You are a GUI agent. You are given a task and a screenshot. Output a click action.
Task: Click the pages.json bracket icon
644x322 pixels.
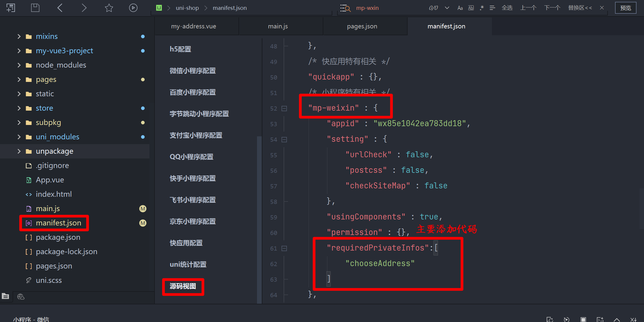[29, 266]
